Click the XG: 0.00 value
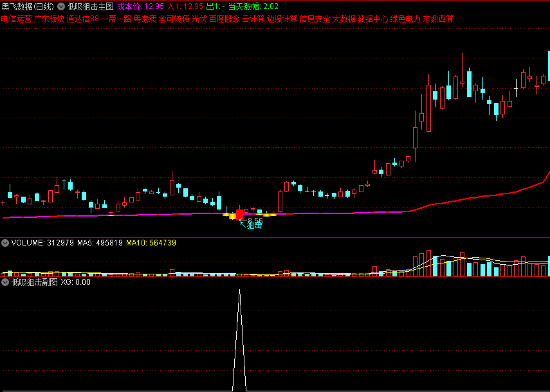 point(75,282)
